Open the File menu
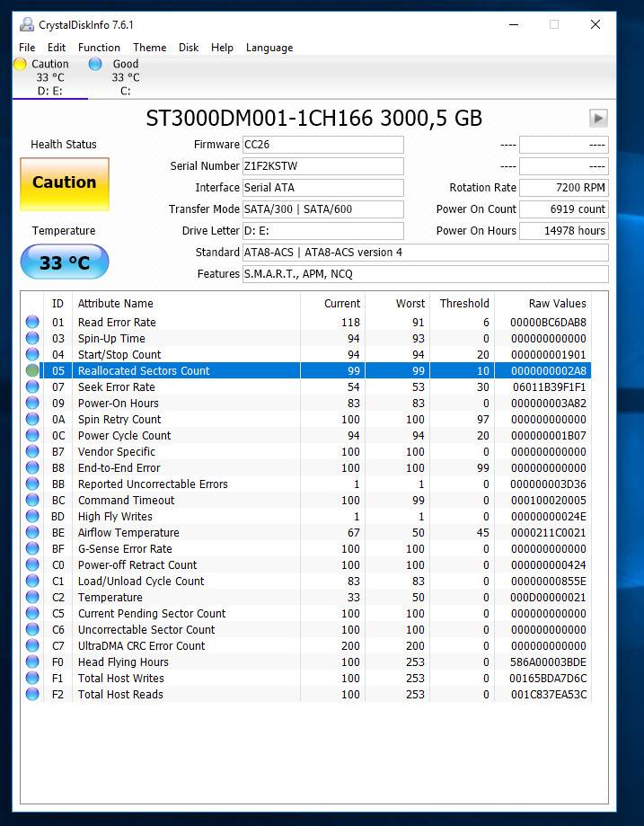 click(27, 48)
